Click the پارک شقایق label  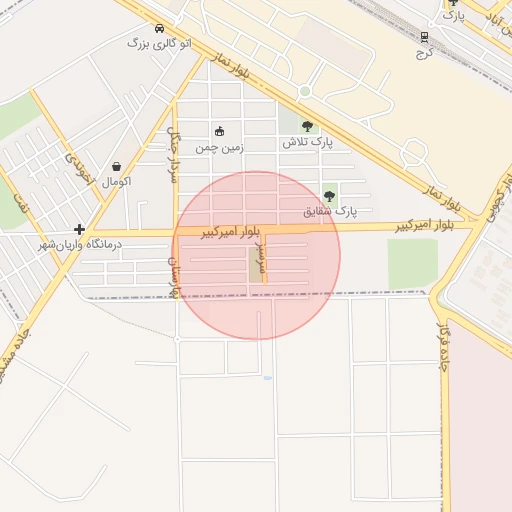tap(330, 211)
